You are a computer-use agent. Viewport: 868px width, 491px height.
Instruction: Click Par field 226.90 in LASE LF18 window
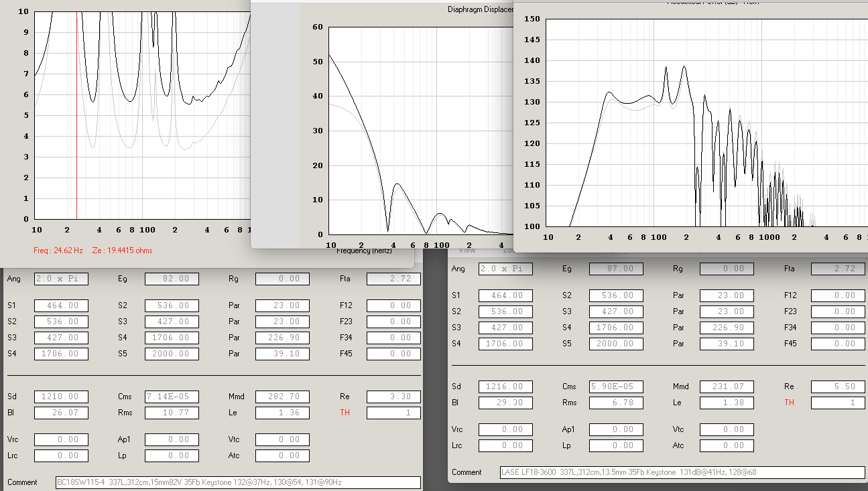727,328
